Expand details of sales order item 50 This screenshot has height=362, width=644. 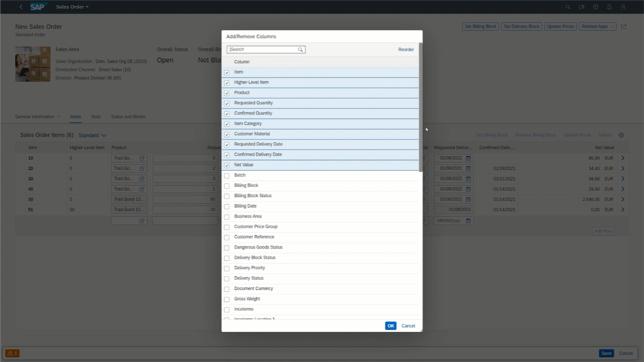622,199
